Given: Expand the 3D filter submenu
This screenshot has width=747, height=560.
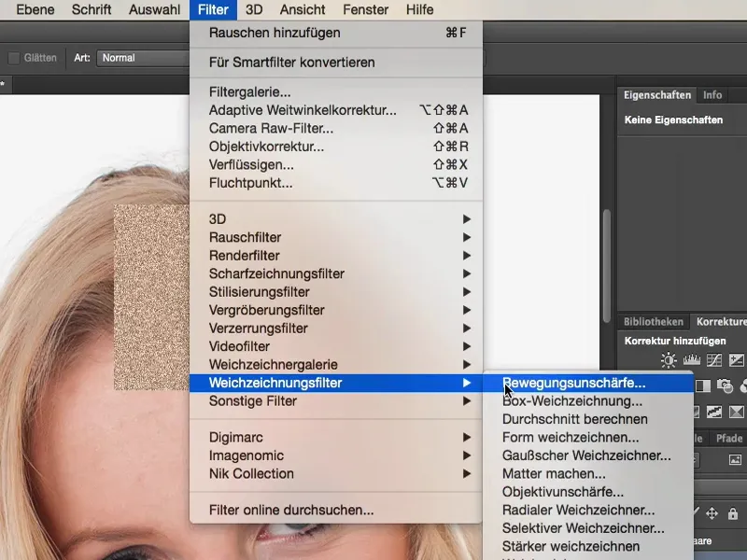Looking at the screenshot, I should [x=336, y=219].
